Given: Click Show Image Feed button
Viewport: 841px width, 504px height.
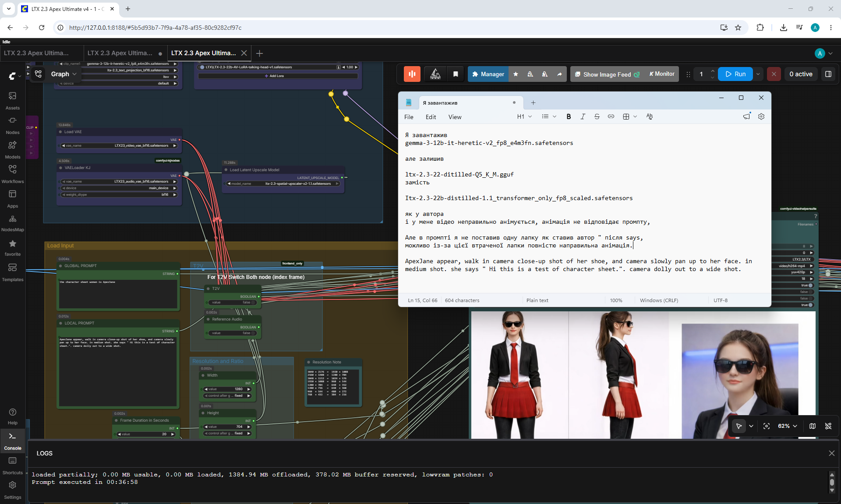Looking at the screenshot, I should click(x=607, y=74).
